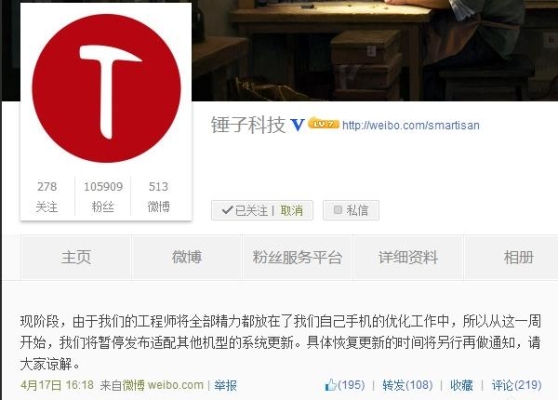
Task: Switch to the 主页 tab
Action: 76,257
